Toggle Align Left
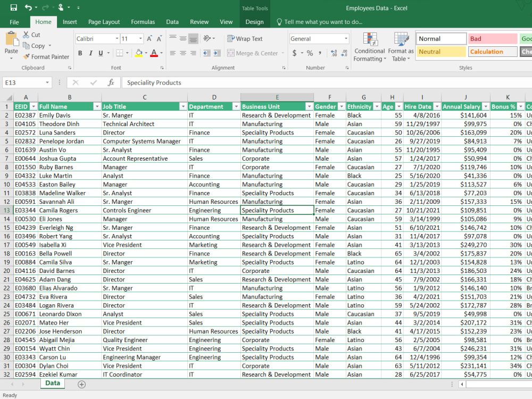532x399 pixels. 173,53
